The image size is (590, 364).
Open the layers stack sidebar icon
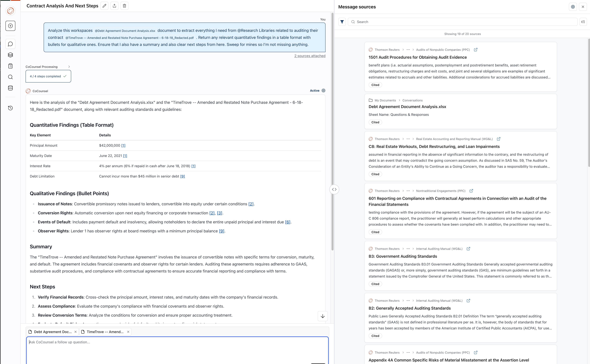[x=10, y=55]
